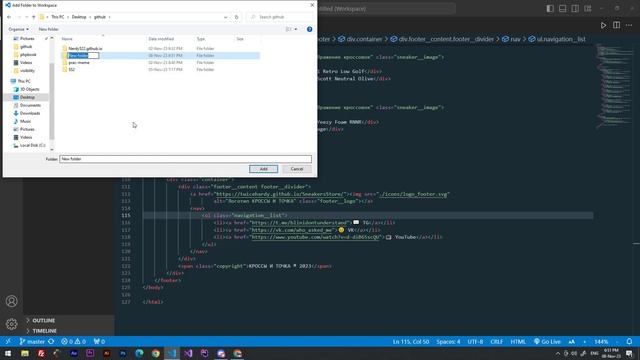Go up one folder level

[33, 17]
